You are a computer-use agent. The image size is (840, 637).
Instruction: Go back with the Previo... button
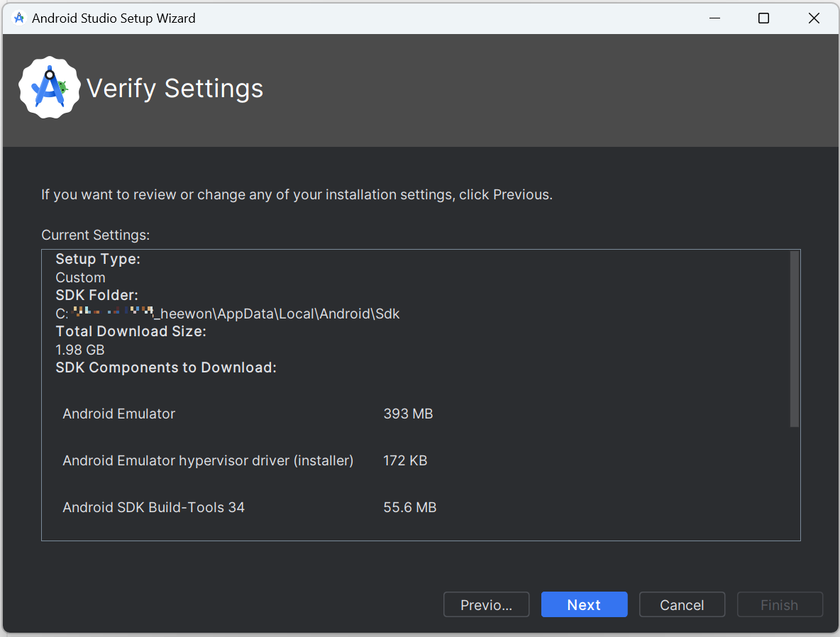point(486,604)
